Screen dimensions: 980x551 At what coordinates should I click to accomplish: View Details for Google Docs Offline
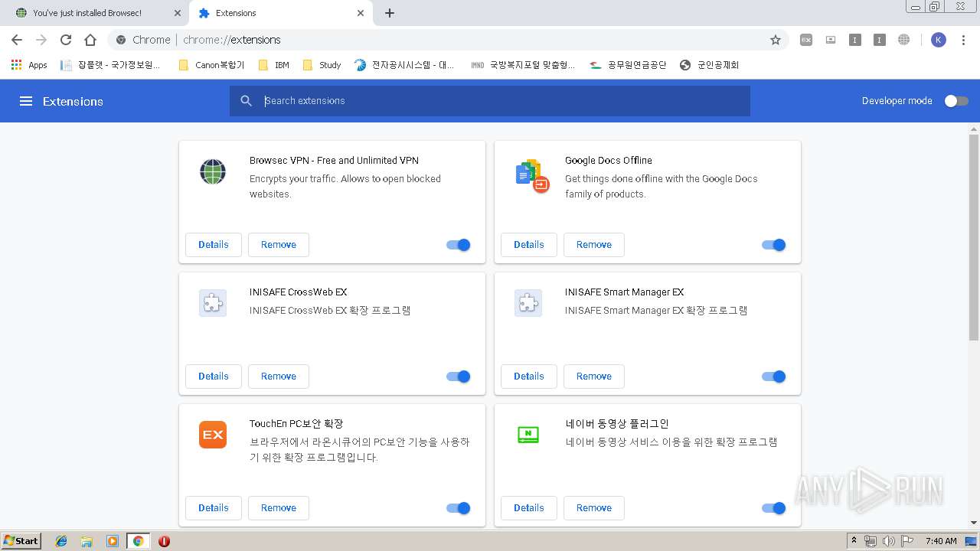click(529, 245)
